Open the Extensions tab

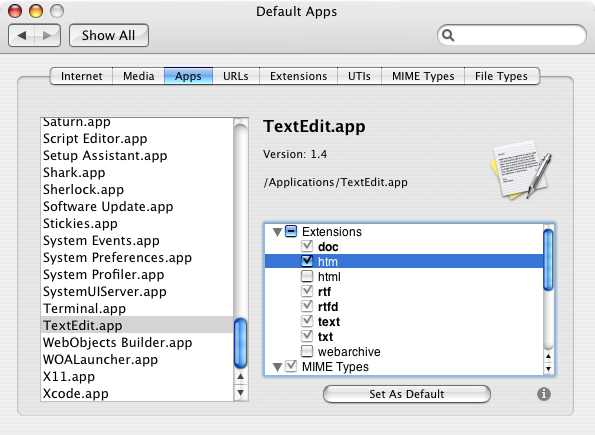coord(298,76)
